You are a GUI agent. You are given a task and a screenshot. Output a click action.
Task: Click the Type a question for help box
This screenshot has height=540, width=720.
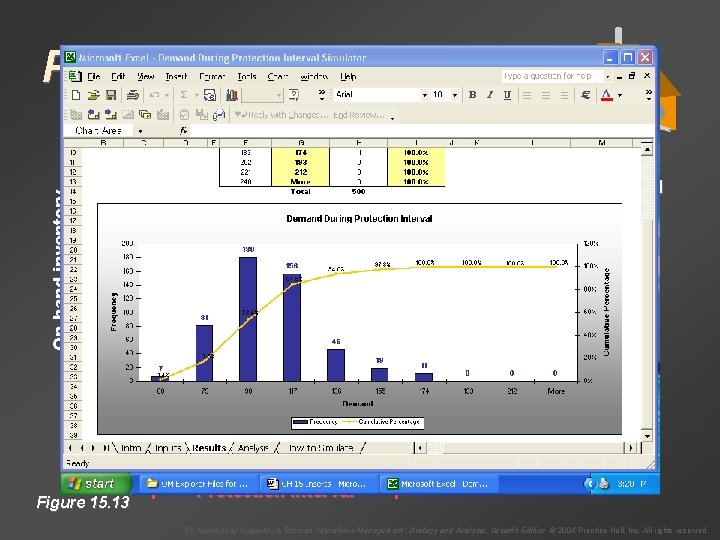tap(552, 76)
